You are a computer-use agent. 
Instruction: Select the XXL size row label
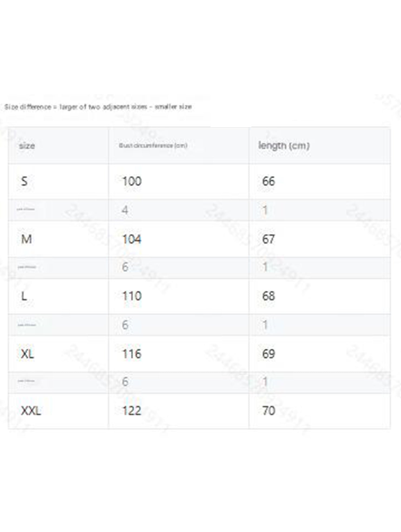[31, 411]
